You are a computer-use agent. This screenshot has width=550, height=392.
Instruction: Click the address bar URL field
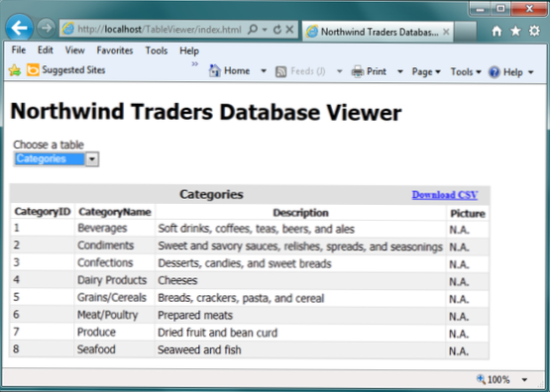[160, 30]
